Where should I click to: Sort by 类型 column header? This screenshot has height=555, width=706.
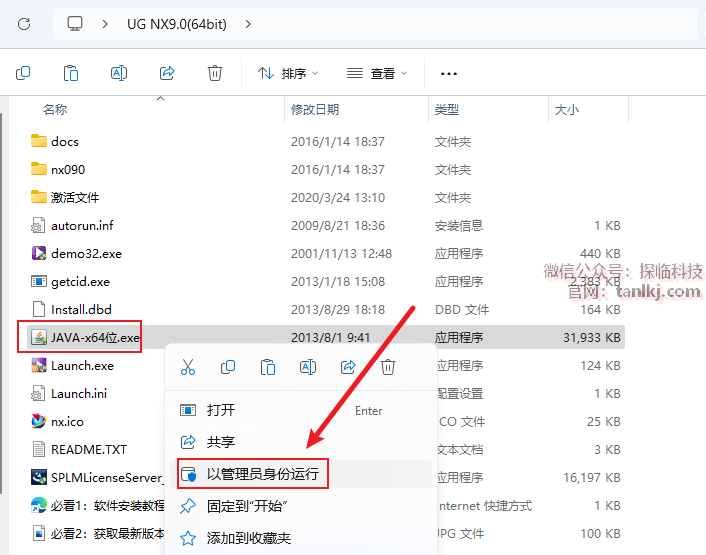[x=447, y=109]
